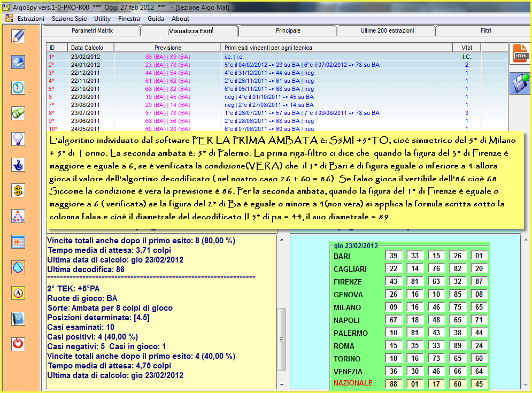The height and width of the screenshot is (393, 532).
Task: Select the row dated 23/08/2011
Action: coord(277,105)
